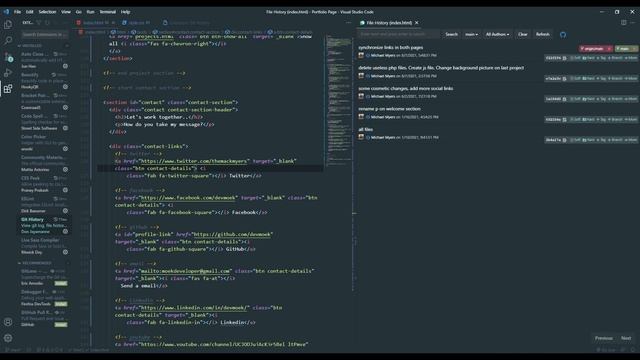Click the gear for Git History extension

[65, 231]
